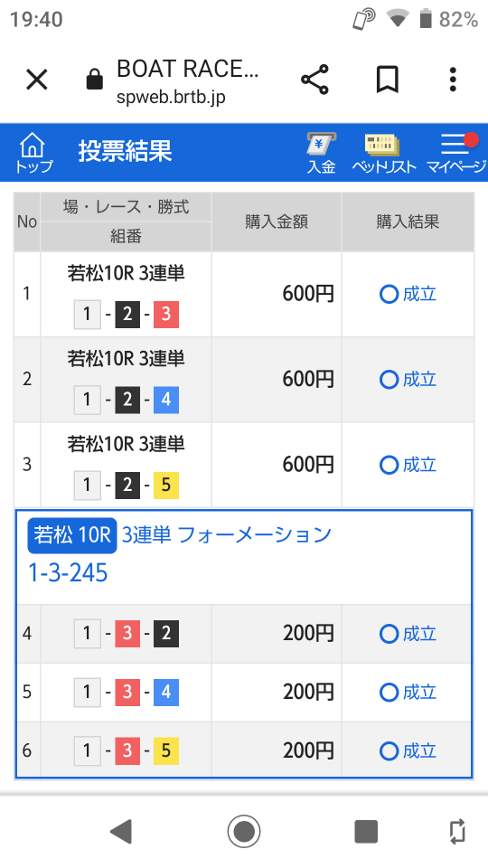Tap the Android back navigation button
Screen dimensions: 488x868
(121, 831)
